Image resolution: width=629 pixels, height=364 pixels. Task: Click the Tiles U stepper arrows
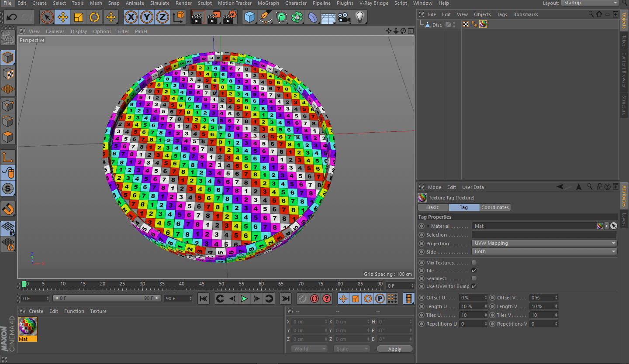click(485, 315)
